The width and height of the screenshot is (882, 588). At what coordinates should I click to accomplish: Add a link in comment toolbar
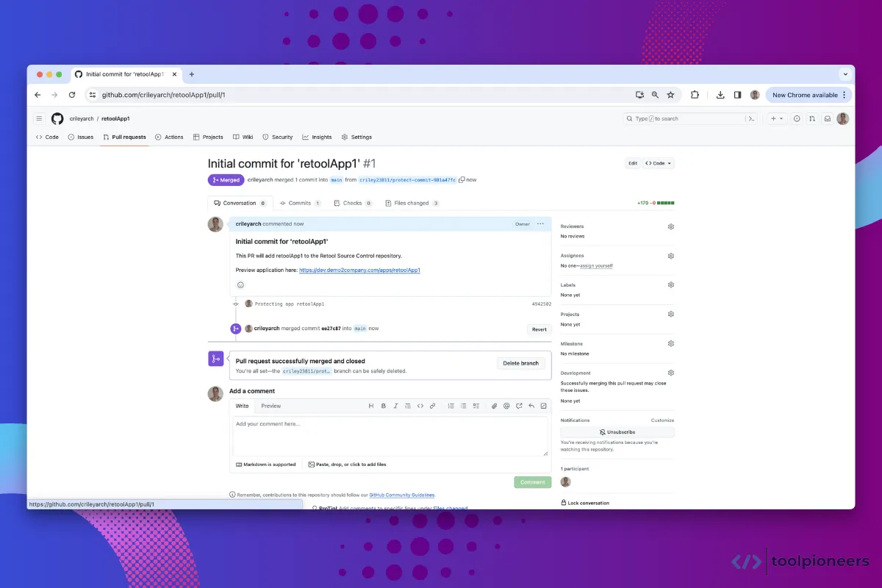(433, 406)
